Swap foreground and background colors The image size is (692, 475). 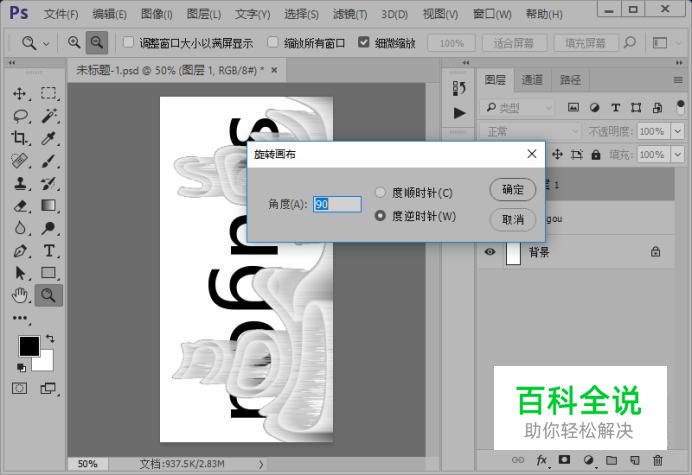50,339
